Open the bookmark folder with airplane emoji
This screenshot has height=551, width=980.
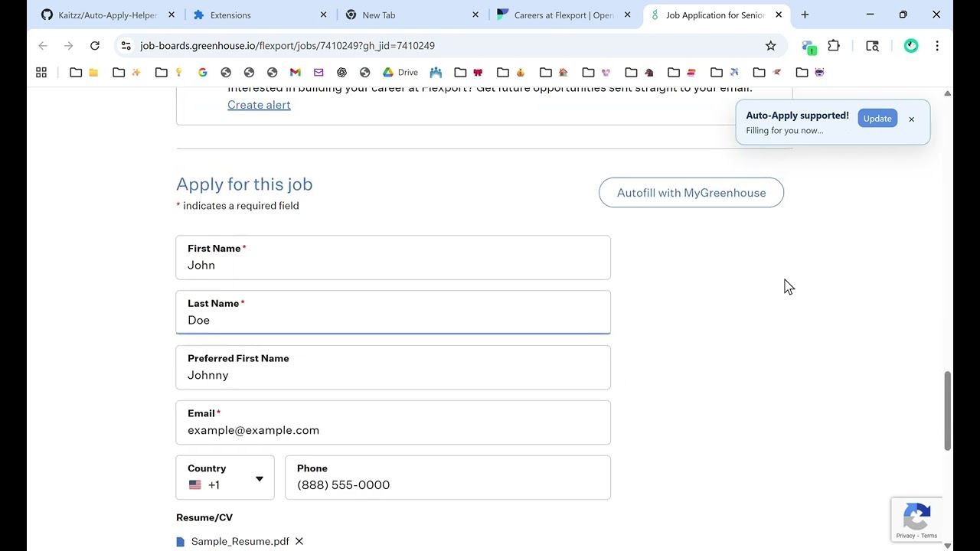click(724, 72)
